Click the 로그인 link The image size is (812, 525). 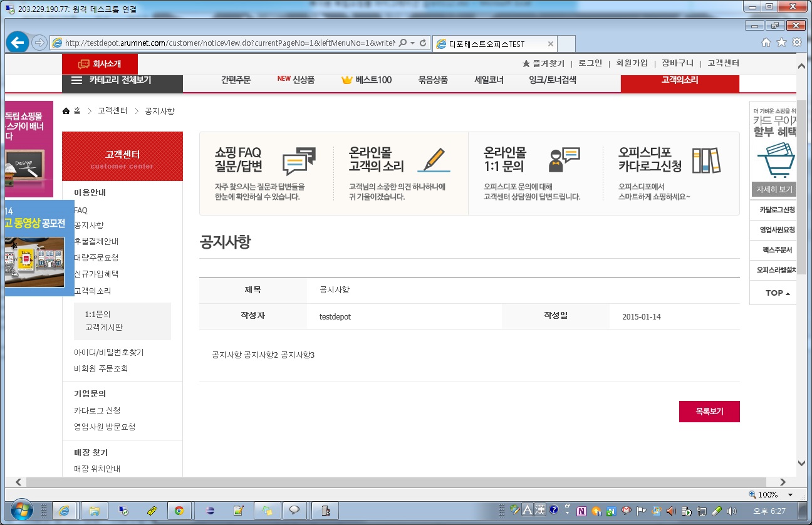pyautogui.click(x=590, y=63)
